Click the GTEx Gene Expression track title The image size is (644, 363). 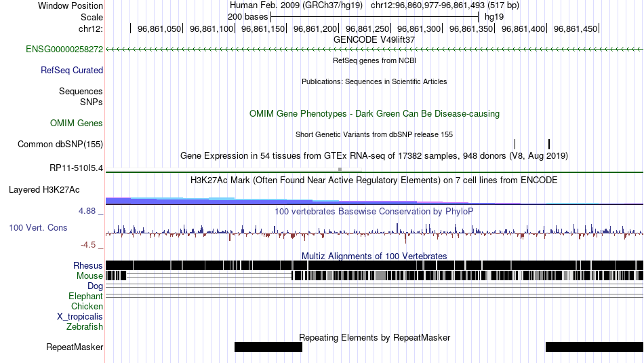point(374,156)
